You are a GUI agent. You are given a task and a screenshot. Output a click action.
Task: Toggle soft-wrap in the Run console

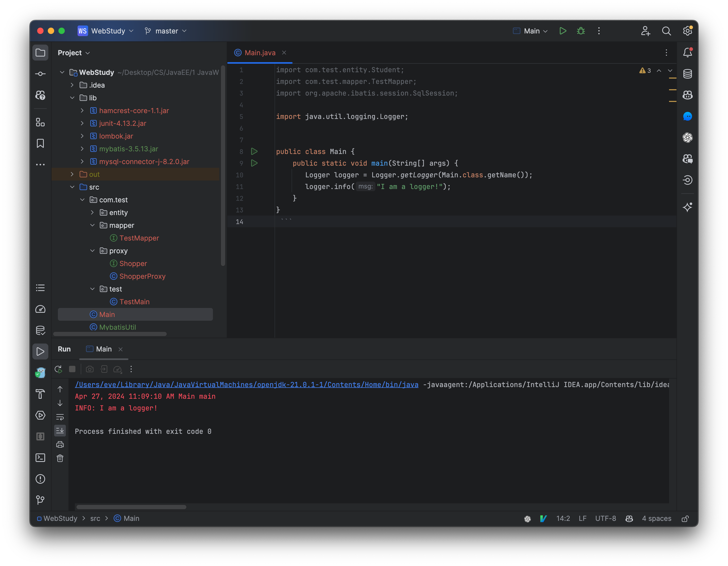point(60,417)
